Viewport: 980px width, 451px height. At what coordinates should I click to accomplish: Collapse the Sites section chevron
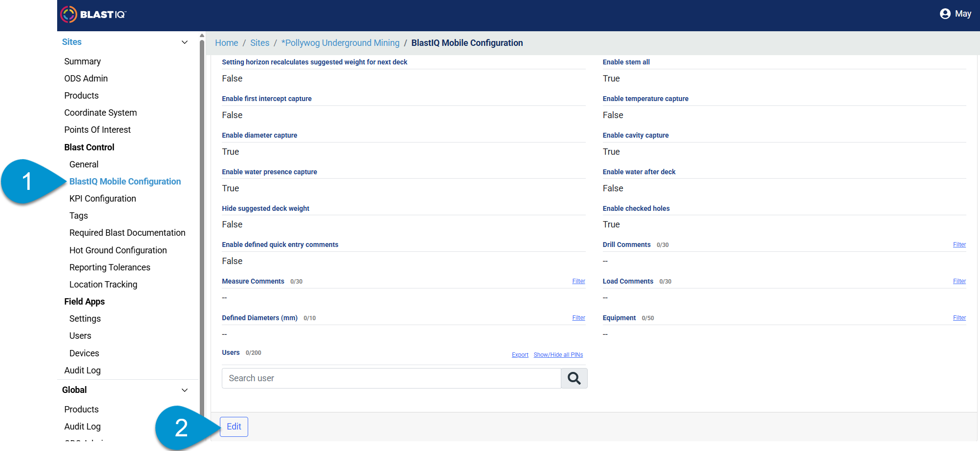(185, 42)
